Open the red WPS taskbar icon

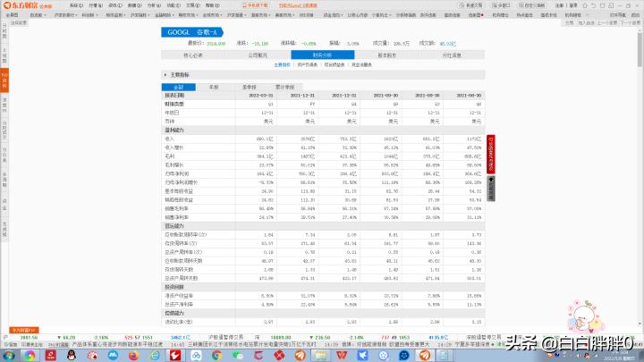[342, 356]
